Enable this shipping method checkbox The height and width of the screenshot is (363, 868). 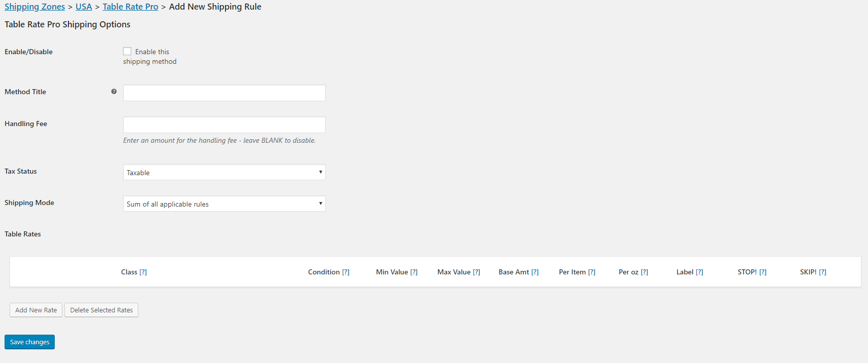[127, 51]
